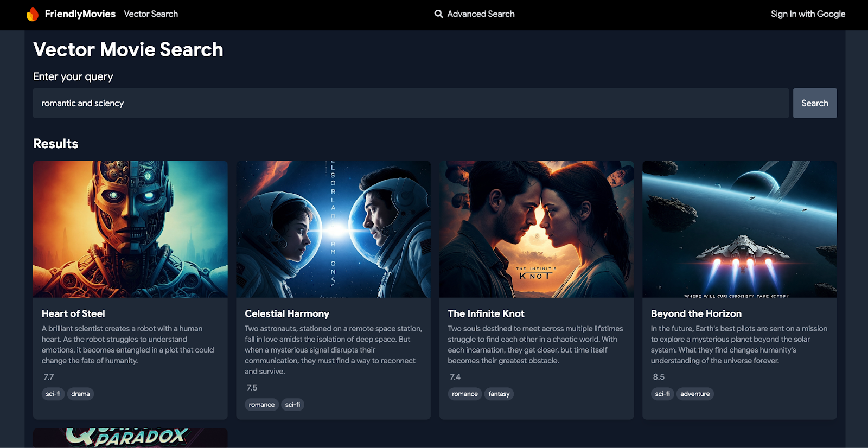Select the sci-fi tag on Heart of Steel
Image resolution: width=868 pixels, height=448 pixels.
coord(53,394)
